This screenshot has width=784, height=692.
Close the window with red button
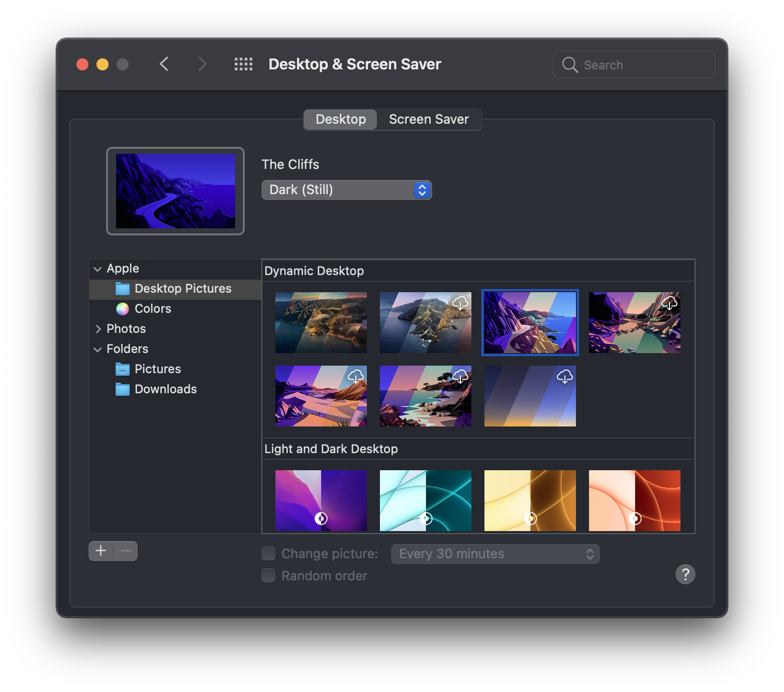82,64
